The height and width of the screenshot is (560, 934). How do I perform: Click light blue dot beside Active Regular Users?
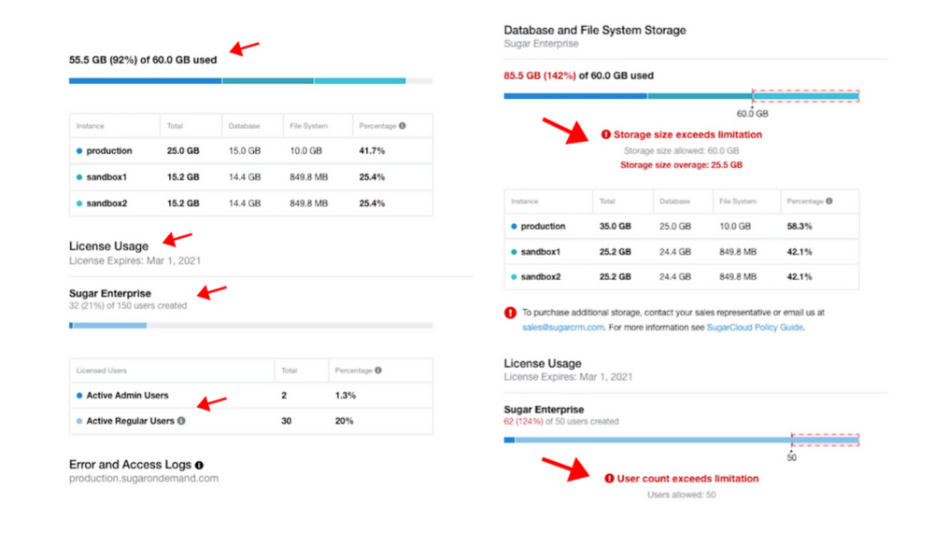pyautogui.click(x=79, y=421)
